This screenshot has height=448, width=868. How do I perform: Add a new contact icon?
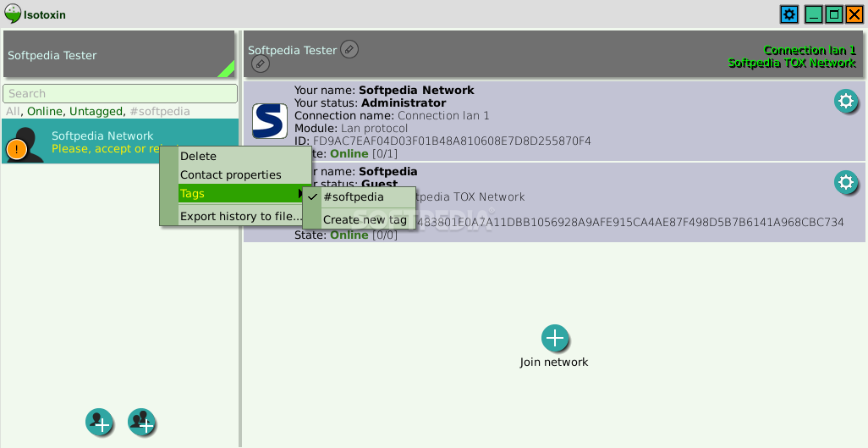click(x=99, y=423)
